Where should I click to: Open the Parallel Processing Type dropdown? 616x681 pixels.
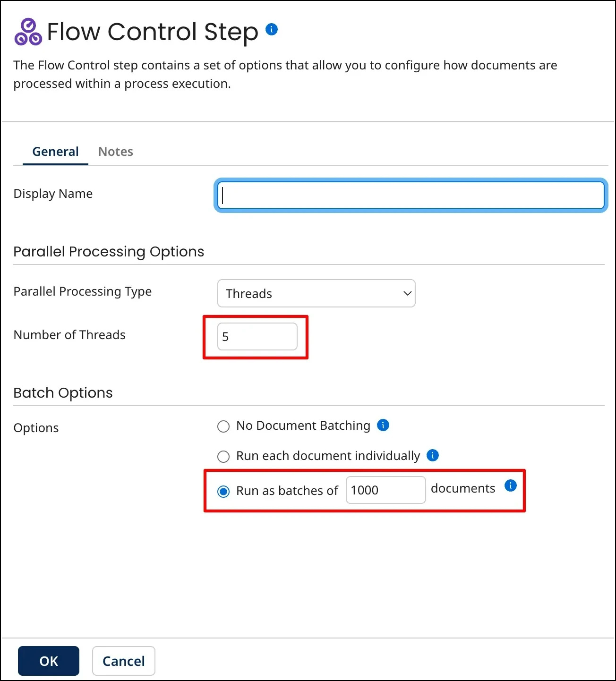tap(316, 293)
